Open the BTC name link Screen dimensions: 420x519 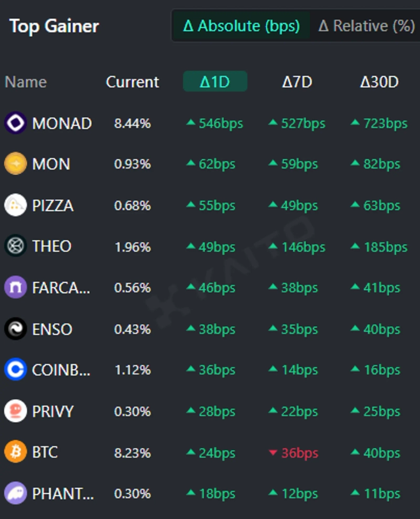pyautogui.click(x=45, y=452)
